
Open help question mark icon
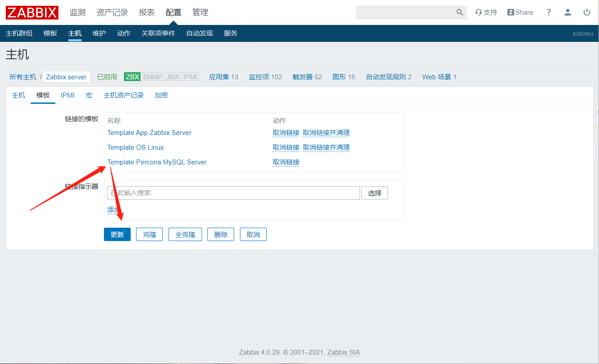tap(549, 12)
